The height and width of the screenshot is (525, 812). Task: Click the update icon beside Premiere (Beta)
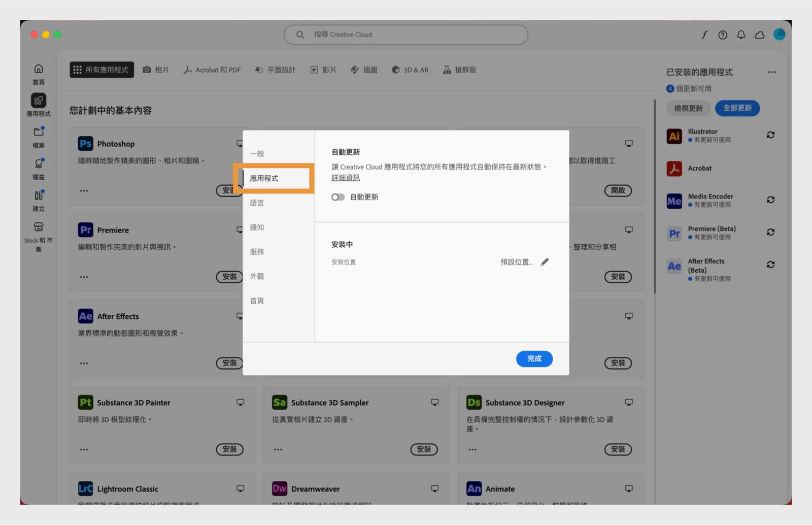click(770, 232)
